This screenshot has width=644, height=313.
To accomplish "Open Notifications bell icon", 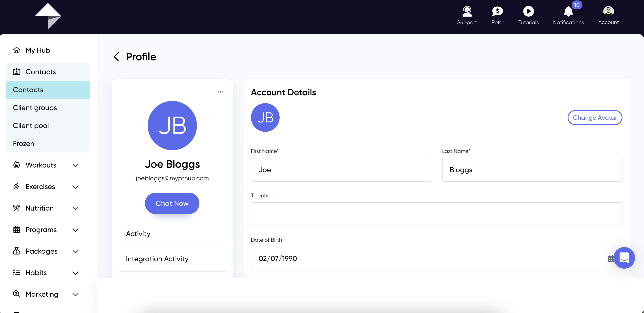I will coord(568,11).
